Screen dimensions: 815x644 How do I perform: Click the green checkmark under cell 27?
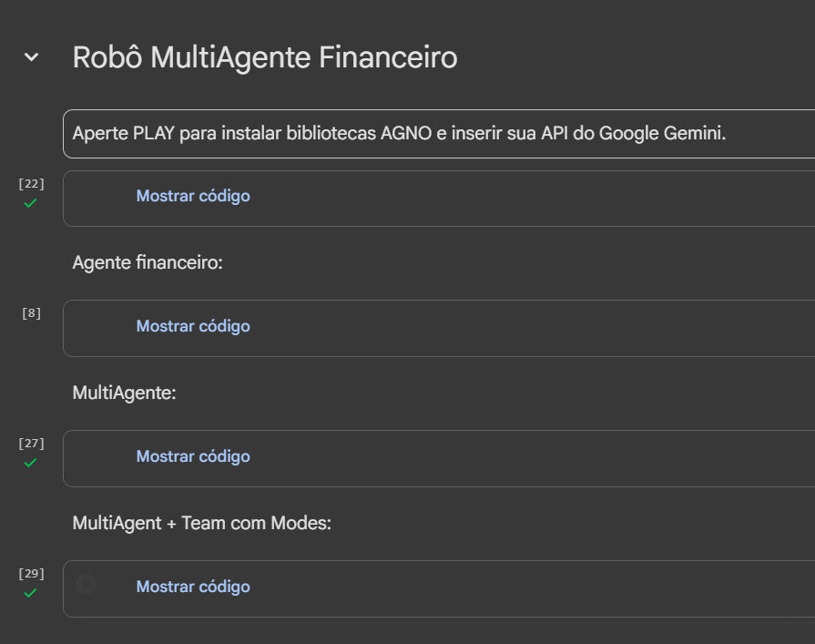tap(30, 463)
